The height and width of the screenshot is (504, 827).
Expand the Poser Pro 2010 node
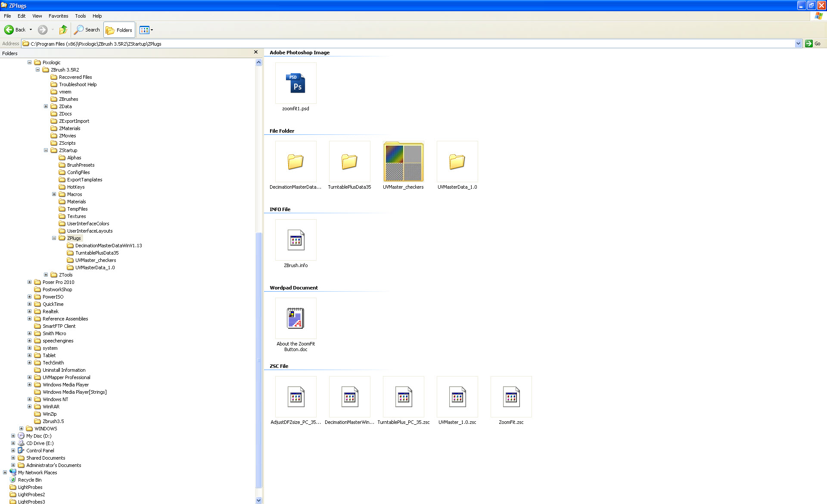coord(29,282)
